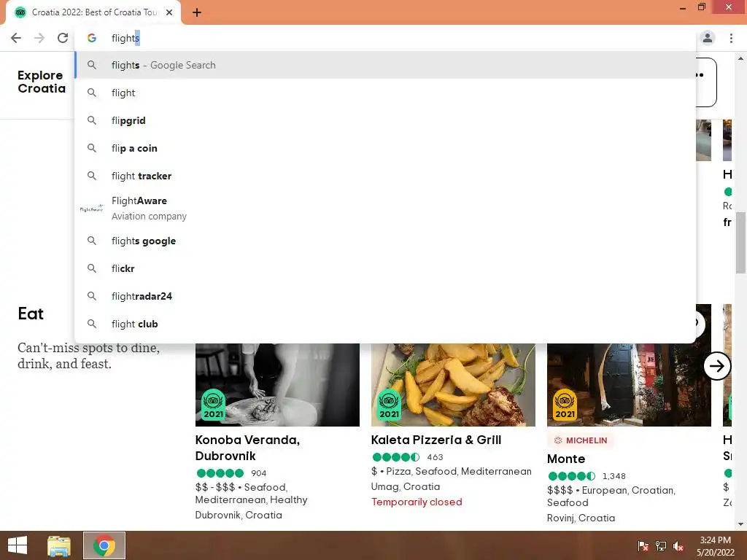This screenshot has height=560, width=747.
Task: Select the 'flight tracker' suggestion
Action: (385, 176)
